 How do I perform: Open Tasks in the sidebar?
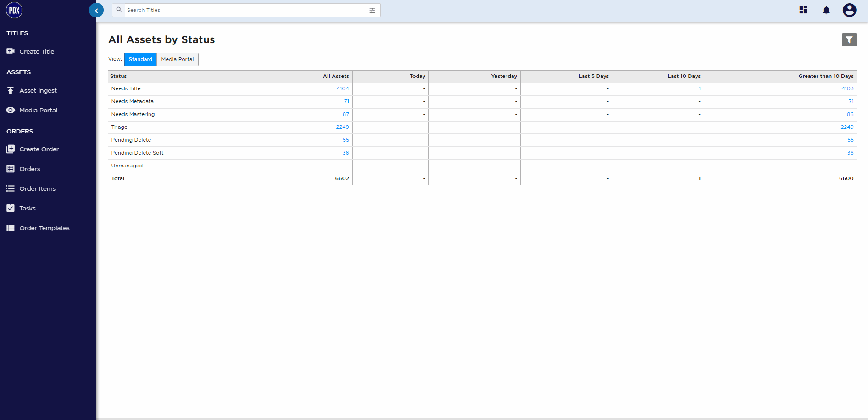[x=28, y=208]
